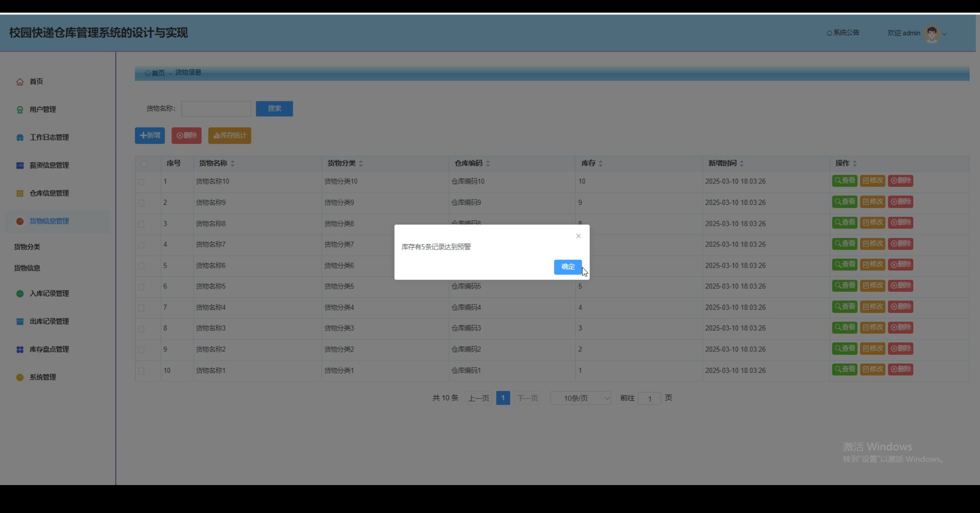Toggle the select-all checkbox in table header
This screenshot has height=513, width=980.
point(144,163)
